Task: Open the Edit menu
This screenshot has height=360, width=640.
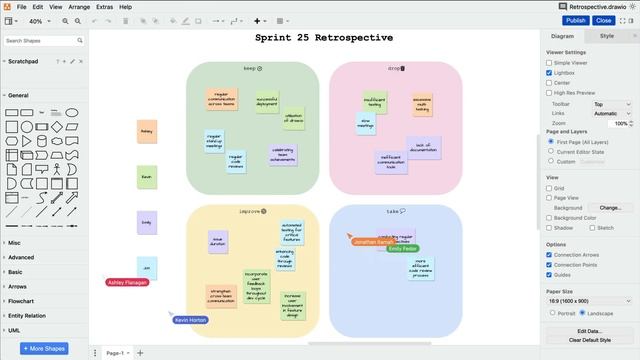Action: 38,7
